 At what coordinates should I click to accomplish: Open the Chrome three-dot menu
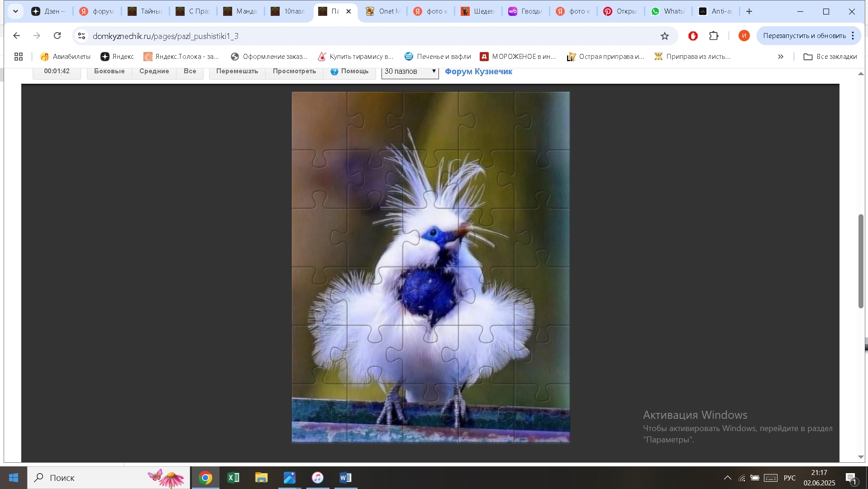(x=853, y=36)
